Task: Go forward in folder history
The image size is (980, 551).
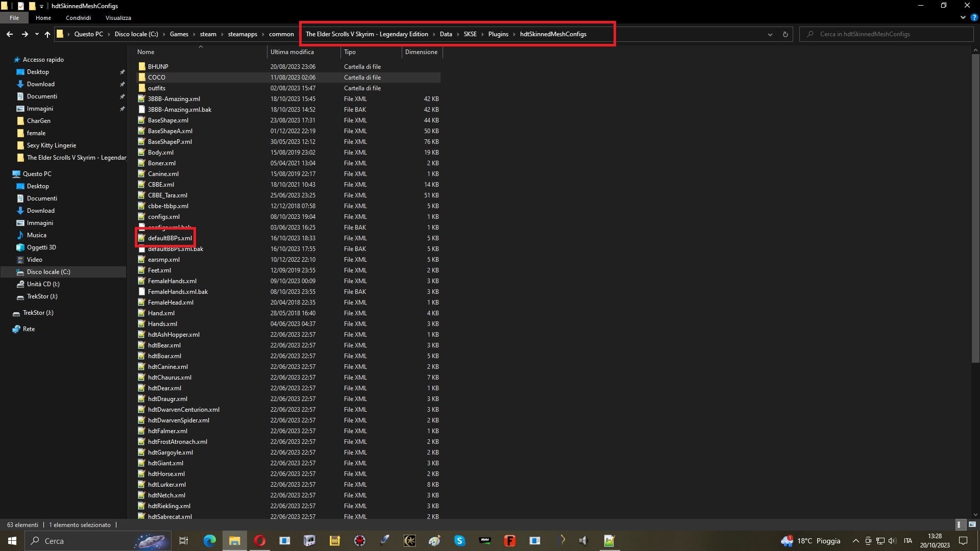Action: [x=24, y=34]
